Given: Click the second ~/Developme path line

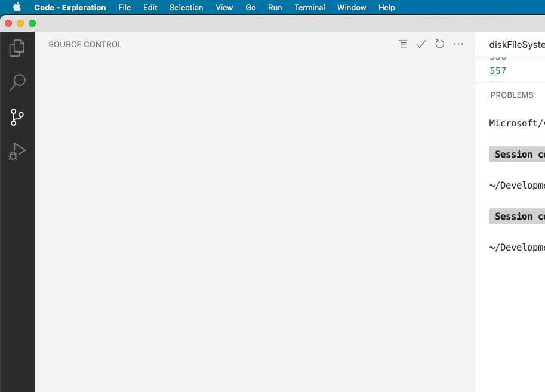Looking at the screenshot, I should point(517,248).
